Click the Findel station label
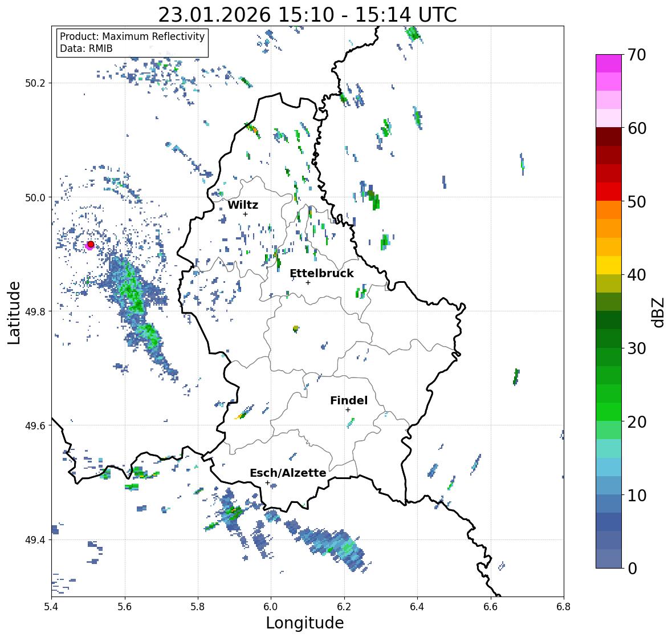This screenshot has width=672, height=637. click(349, 400)
